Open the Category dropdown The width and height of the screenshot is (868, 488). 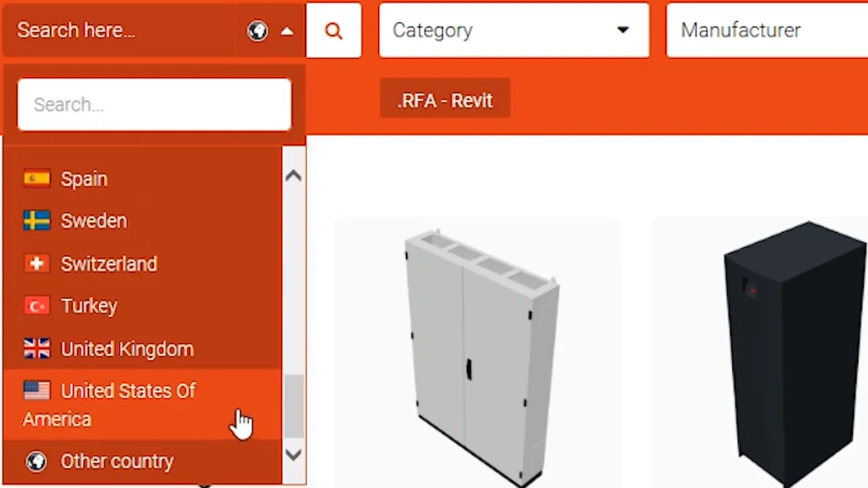[x=514, y=31]
